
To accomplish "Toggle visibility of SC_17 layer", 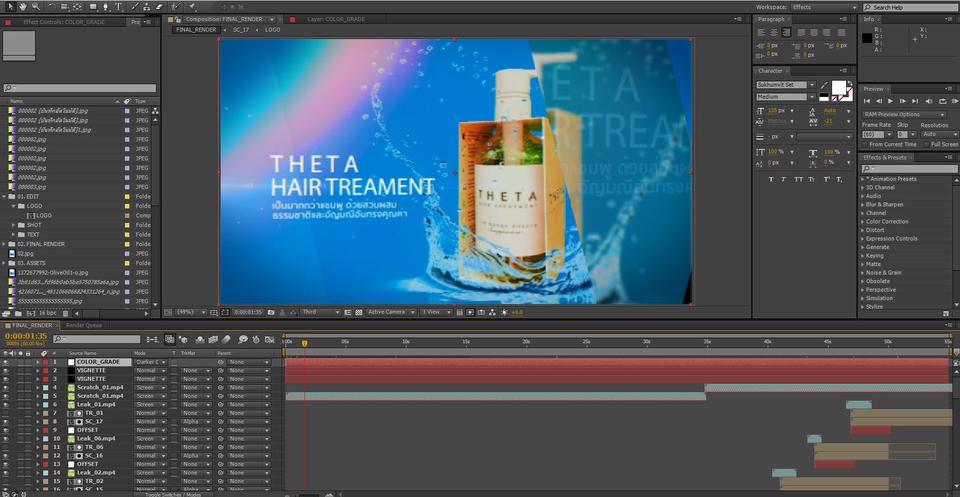I will 6,422.
